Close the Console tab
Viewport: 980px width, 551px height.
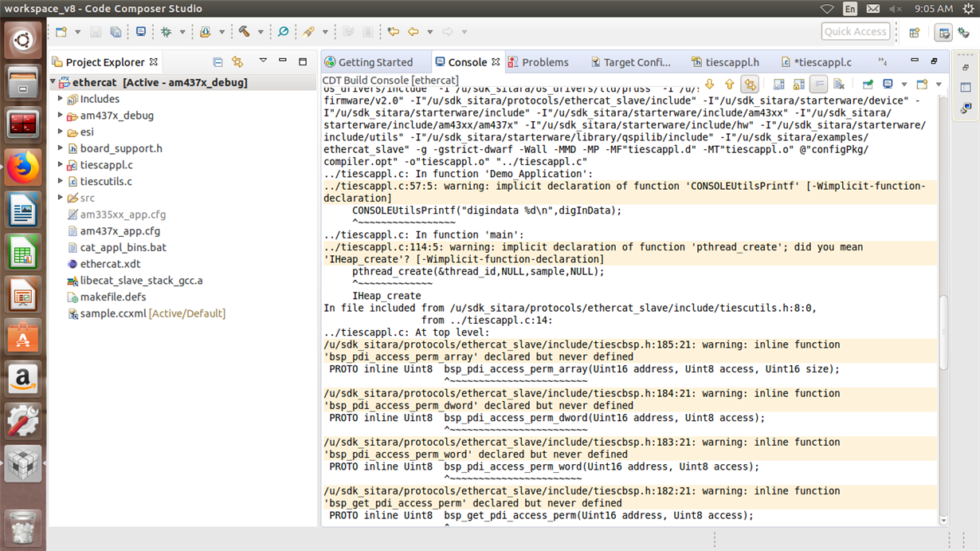[496, 61]
